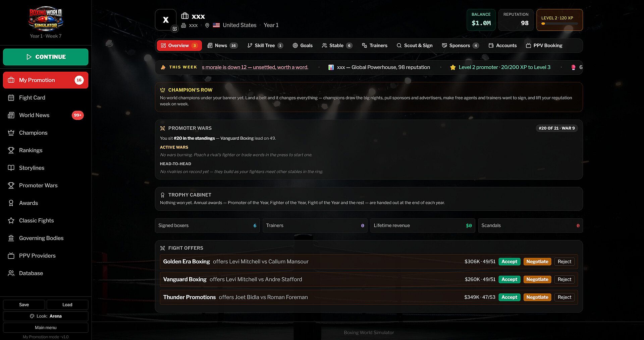
Task: Save the current game
Action: pyautogui.click(x=24, y=305)
